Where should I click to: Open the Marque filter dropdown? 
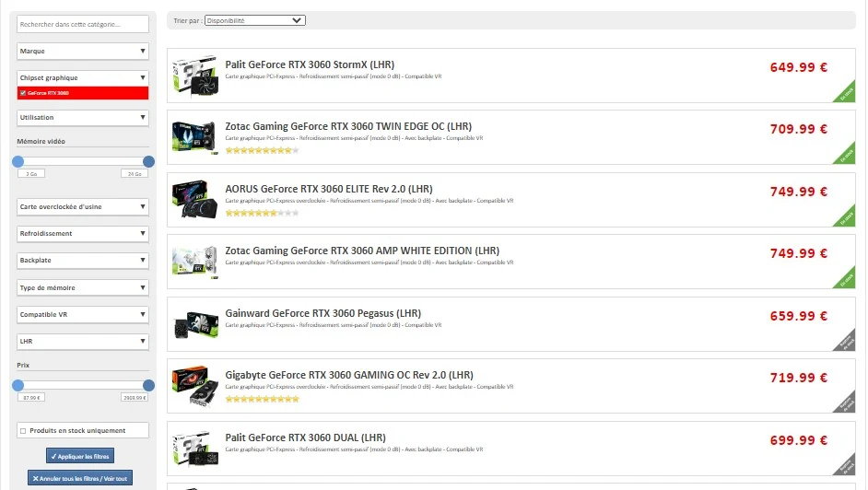click(x=83, y=51)
